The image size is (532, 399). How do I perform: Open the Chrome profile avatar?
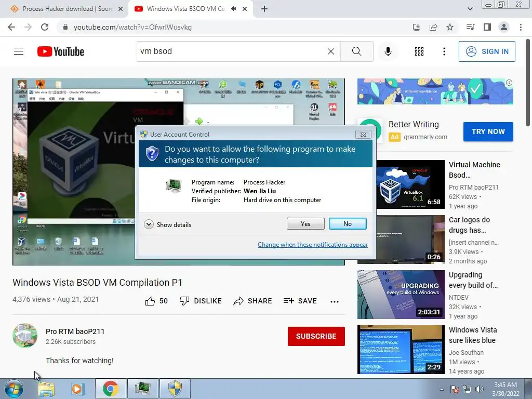(x=504, y=27)
